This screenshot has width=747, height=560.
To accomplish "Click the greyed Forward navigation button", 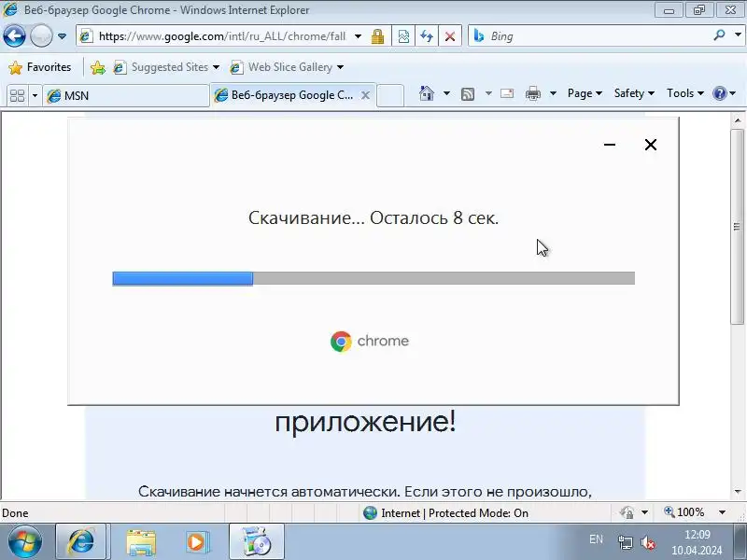I will click(x=41, y=35).
